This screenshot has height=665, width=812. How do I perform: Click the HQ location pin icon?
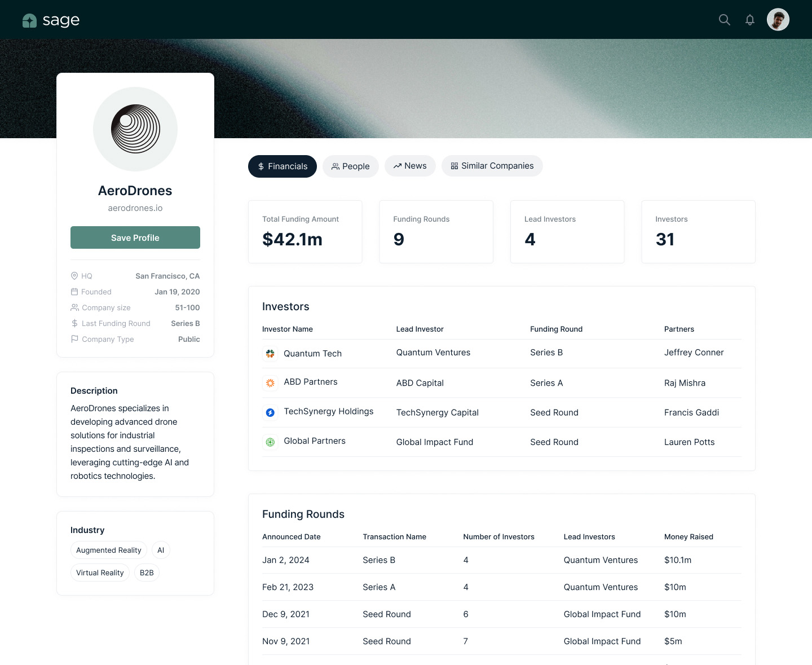[x=74, y=276]
